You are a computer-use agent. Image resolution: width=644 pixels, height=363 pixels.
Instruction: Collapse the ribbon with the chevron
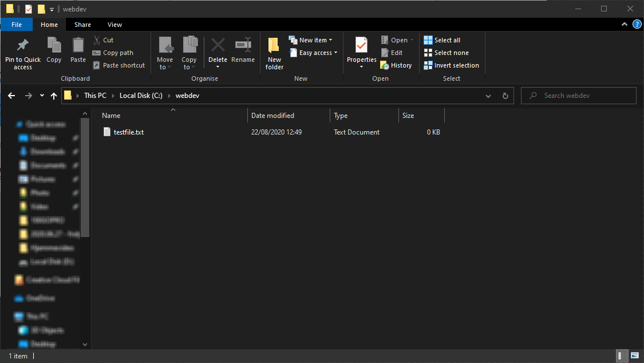tap(625, 25)
